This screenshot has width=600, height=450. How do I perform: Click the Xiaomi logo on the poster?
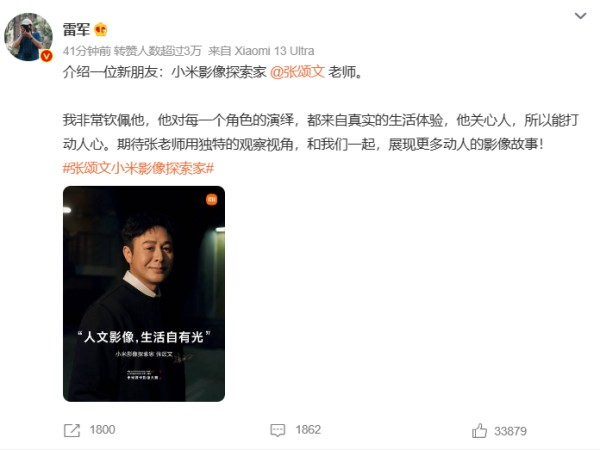pyautogui.click(x=212, y=199)
